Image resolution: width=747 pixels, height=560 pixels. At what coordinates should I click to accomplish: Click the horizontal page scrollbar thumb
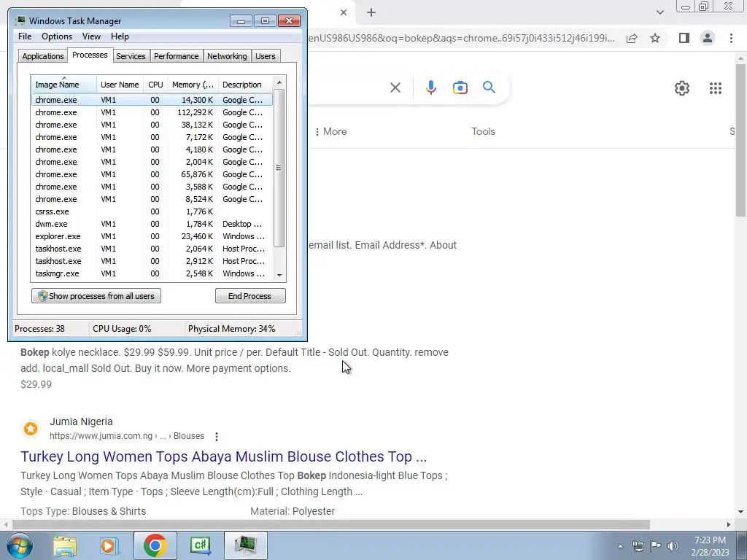[x=330, y=524]
